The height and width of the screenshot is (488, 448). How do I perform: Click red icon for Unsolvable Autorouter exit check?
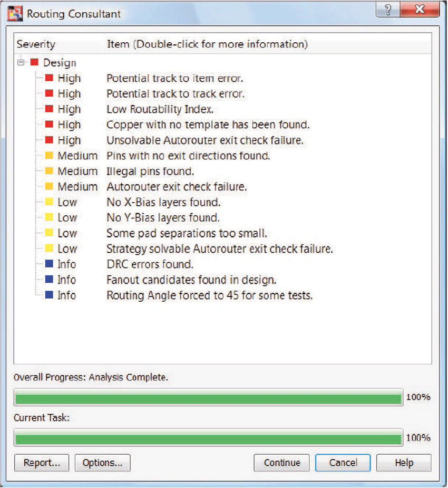click(49, 140)
